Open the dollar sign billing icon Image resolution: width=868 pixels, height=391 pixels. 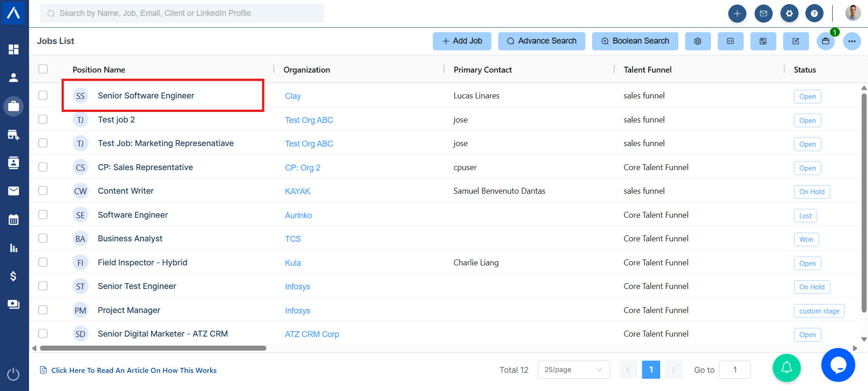pyautogui.click(x=14, y=276)
